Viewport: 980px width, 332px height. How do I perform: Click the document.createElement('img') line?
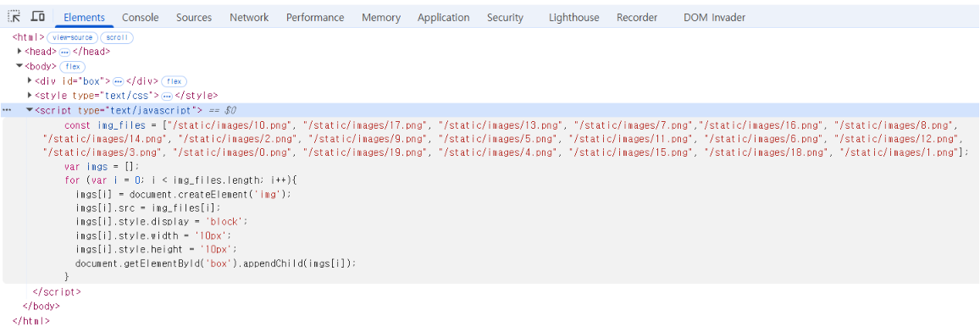183,194
